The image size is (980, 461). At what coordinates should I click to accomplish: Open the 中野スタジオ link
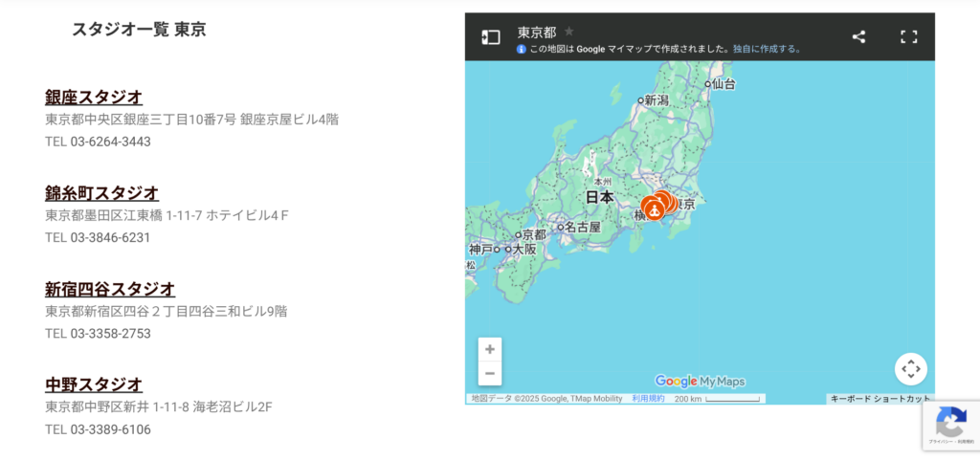click(x=94, y=384)
